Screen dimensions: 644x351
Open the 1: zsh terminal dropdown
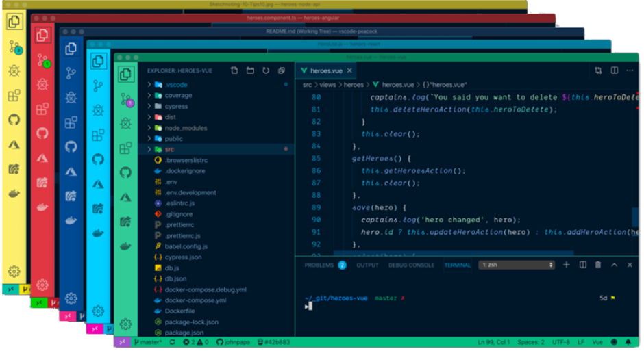point(517,265)
